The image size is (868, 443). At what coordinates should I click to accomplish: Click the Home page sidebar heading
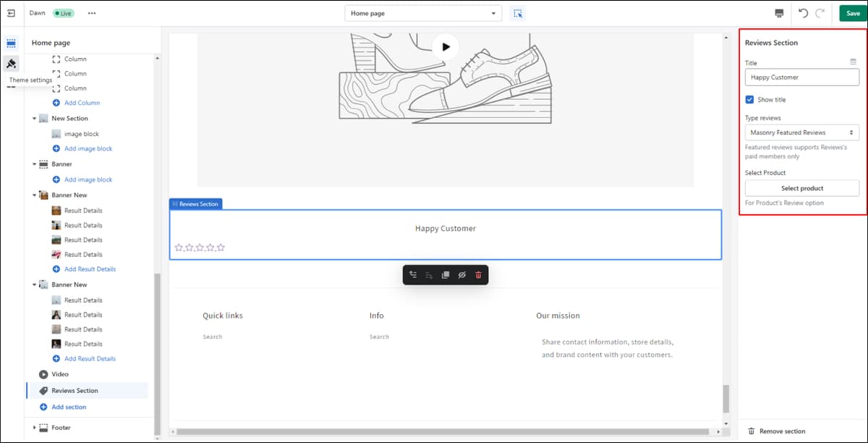pos(51,43)
